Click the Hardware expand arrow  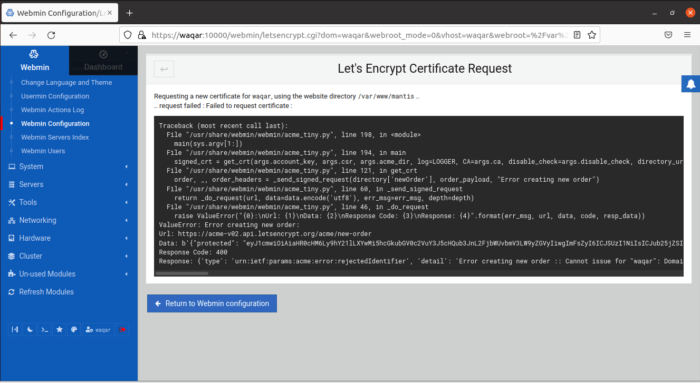[126, 238]
